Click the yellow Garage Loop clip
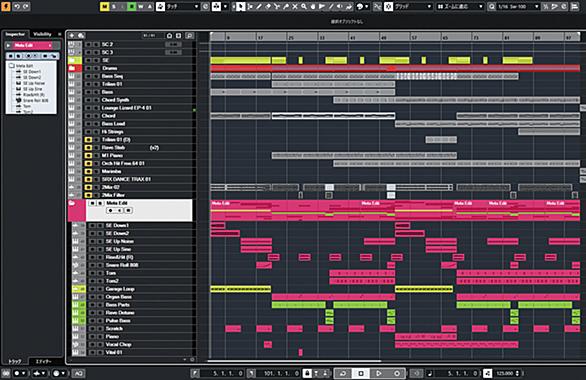This screenshot has width=586, height=380. click(240, 289)
